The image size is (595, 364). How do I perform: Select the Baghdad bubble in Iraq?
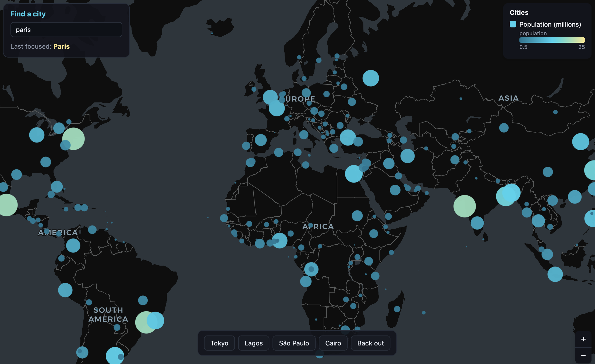pyautogui.click(x=389, y=163)
